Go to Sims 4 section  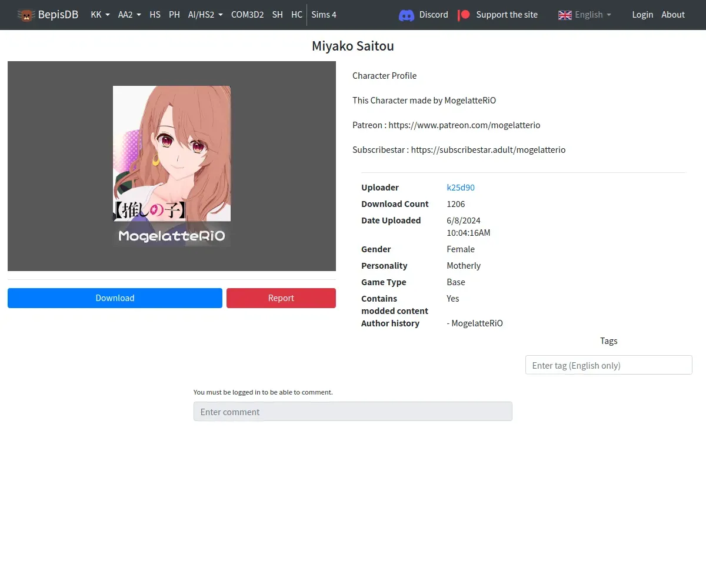coord(324,15)
